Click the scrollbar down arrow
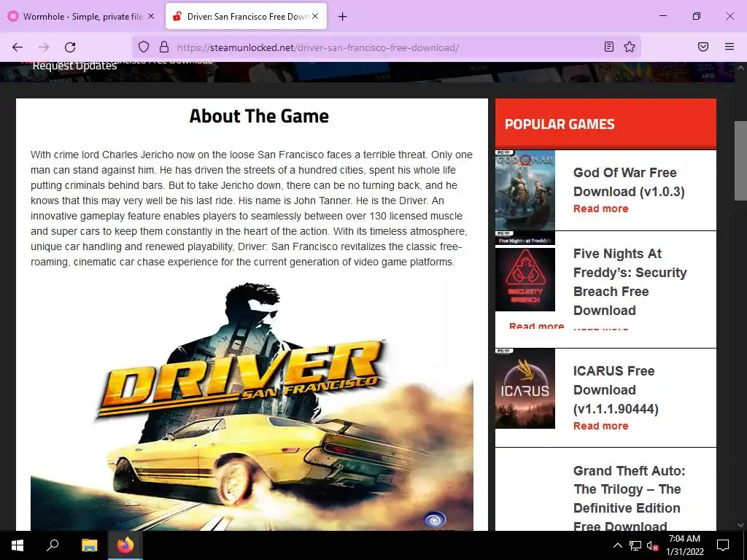The image size is (747, 560). point(740,525)
